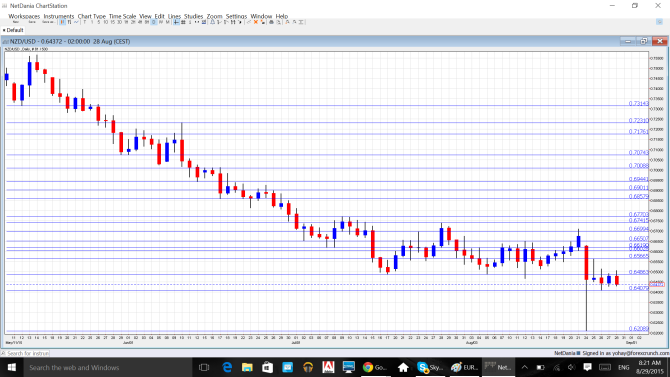The height and width of the screenshot is (377, 670).
Task: Click the 0.7008 horizontal line label
Action: 638,166
